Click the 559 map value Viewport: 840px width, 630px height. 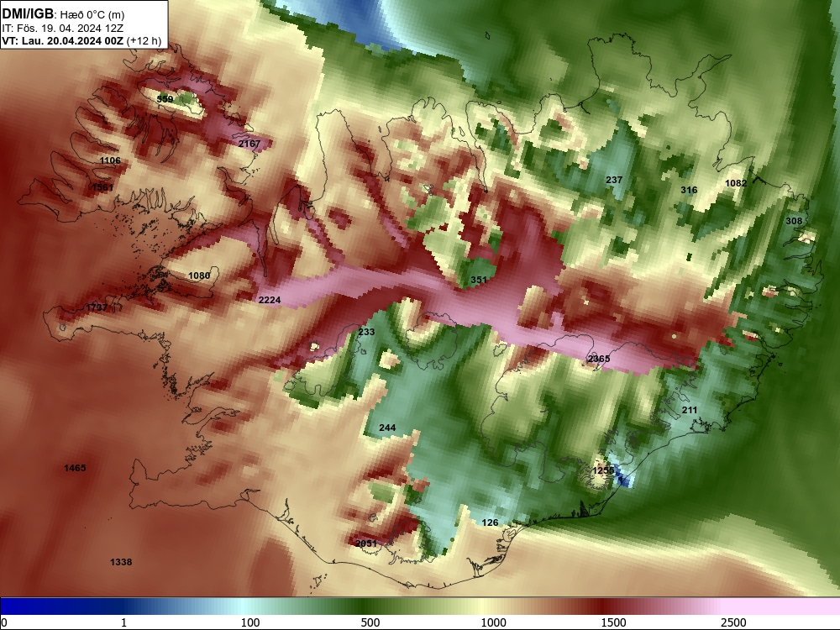165,99
